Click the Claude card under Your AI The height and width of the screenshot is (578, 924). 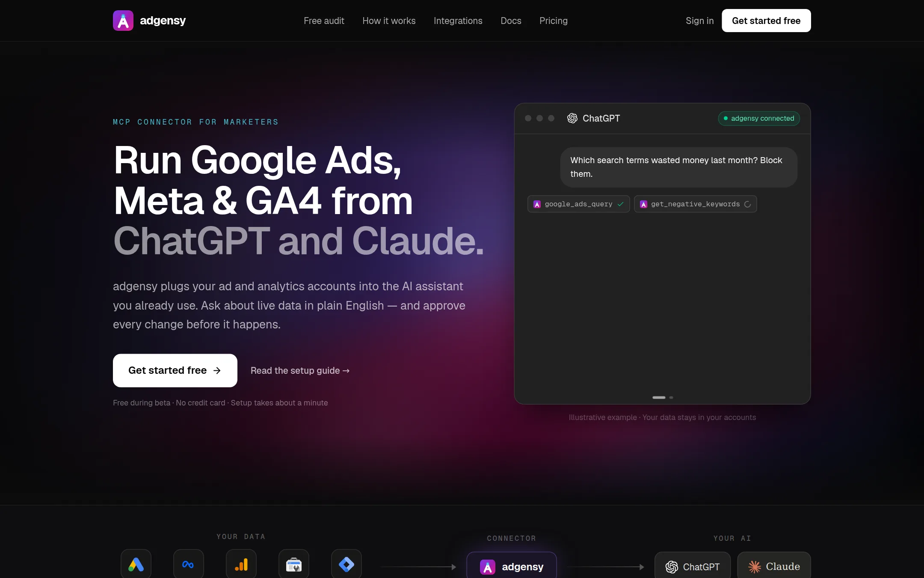click(774, 566)
